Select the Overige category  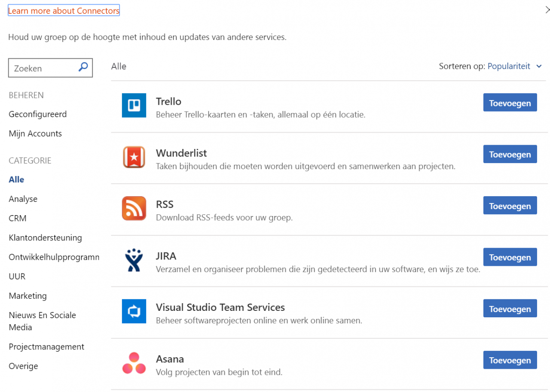coord(23,366)
